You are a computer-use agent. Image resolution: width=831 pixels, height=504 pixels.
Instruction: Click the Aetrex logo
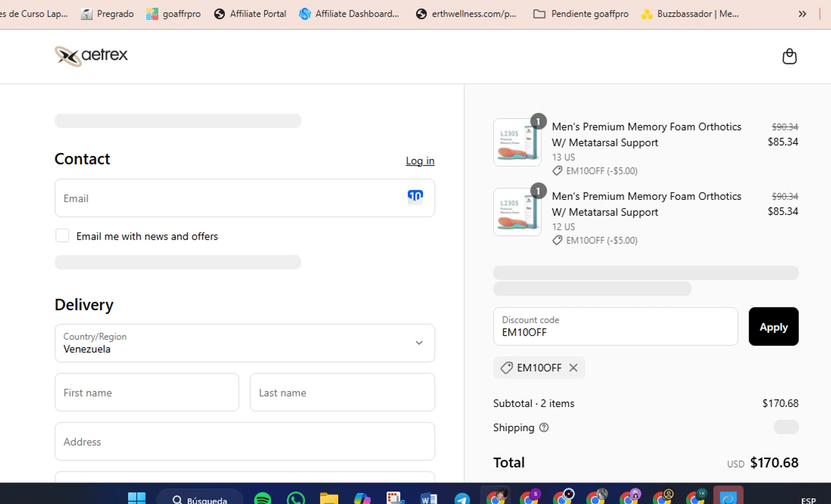91,55
